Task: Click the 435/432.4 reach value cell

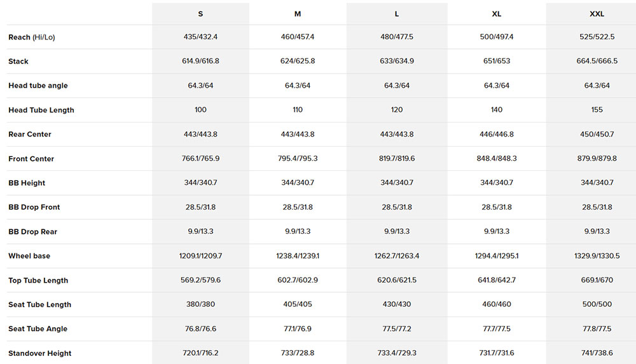Action: coord(200,37)
